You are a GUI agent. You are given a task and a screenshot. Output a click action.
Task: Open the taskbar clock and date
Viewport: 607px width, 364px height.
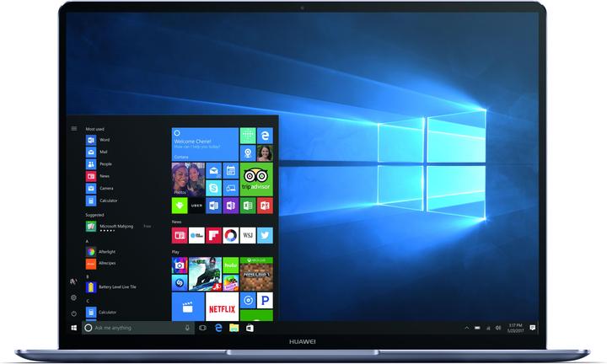click(x=515, y=328)
